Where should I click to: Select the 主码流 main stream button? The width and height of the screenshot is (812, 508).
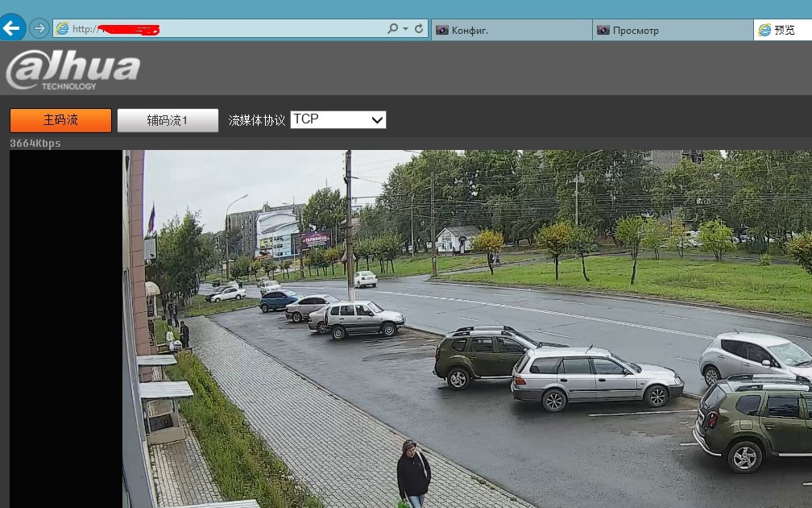pyautogui.click(x=60, y=120)
